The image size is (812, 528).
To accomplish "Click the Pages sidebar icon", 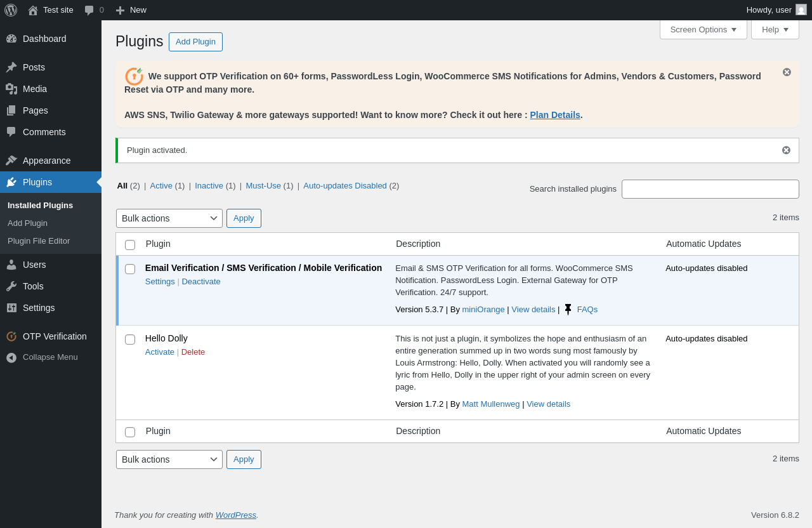I will pyautogui.click(x=11, y=110).
